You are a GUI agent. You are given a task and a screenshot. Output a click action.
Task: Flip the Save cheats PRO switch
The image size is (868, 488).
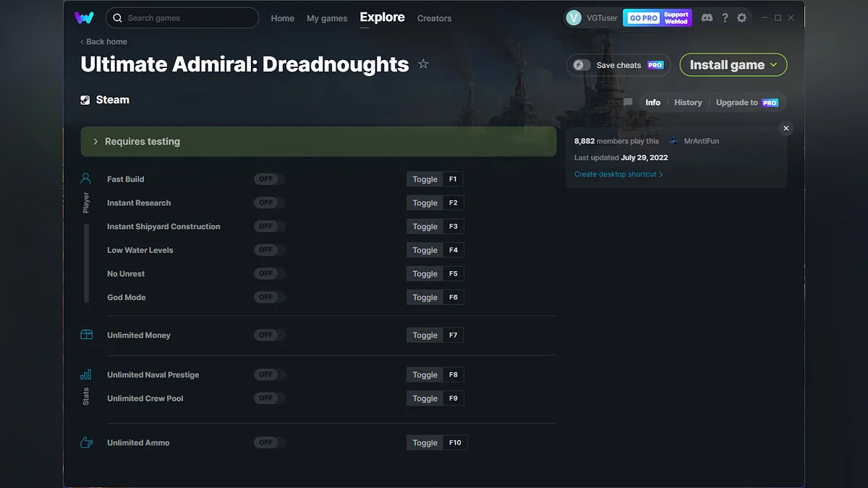coord(580,64)
